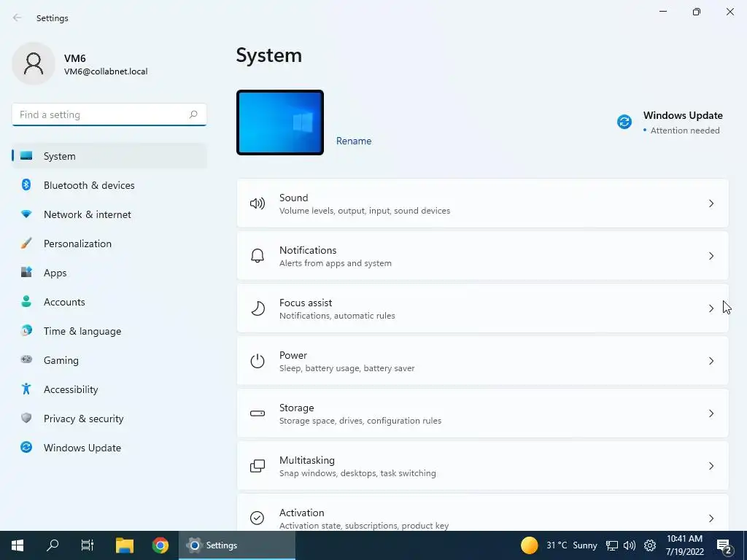Open Task View from the taskbar
This screenshot has height=560, width=747.
point(88,545)
